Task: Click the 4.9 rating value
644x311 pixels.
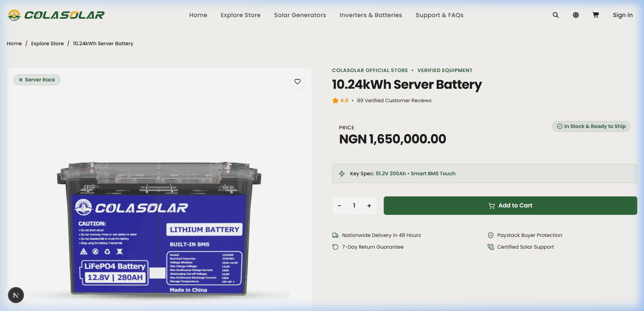Action: [344, 101]
